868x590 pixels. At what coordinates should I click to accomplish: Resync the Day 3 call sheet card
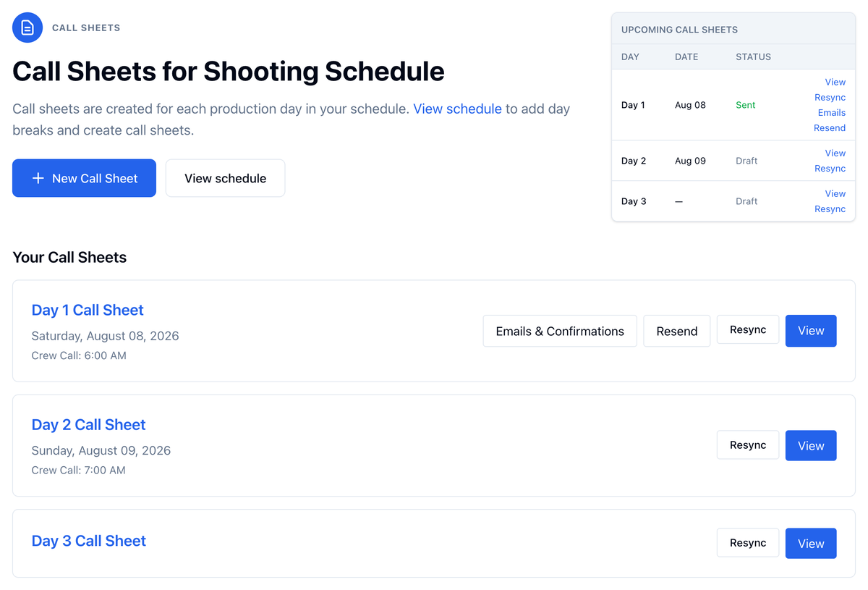pos(748,543)
